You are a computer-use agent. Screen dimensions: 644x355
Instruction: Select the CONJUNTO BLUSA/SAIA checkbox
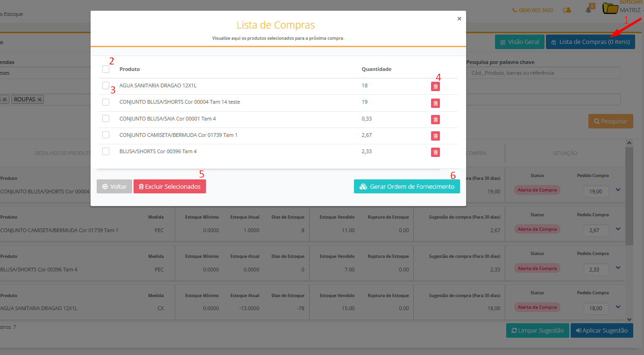point(106,119)
